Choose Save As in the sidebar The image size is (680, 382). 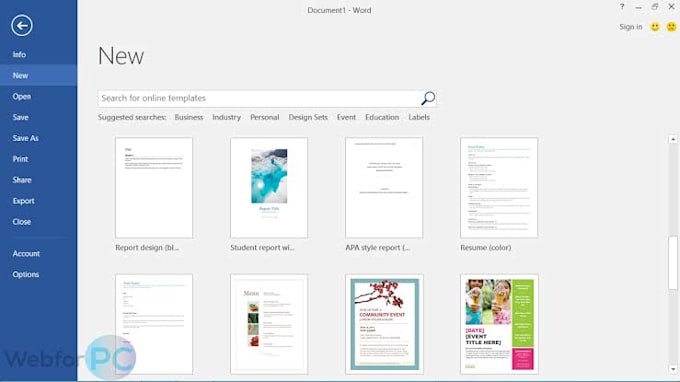pyautogui.click(x=26, y=138)
